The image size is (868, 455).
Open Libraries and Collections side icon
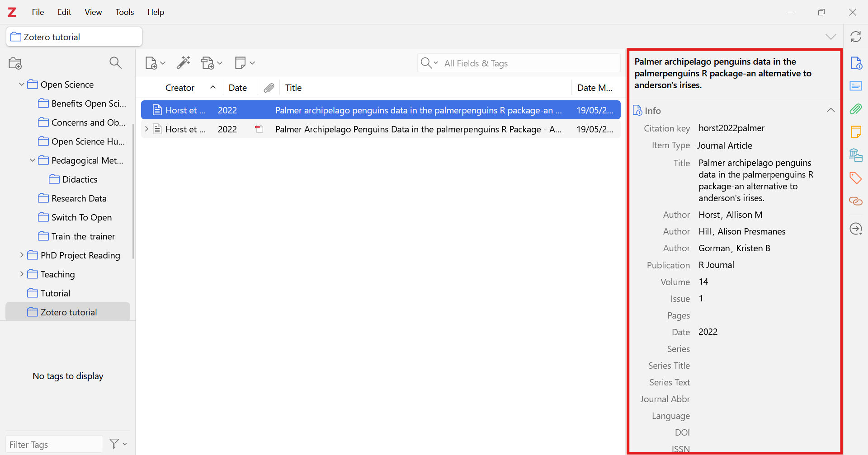[x=856, y=155]
